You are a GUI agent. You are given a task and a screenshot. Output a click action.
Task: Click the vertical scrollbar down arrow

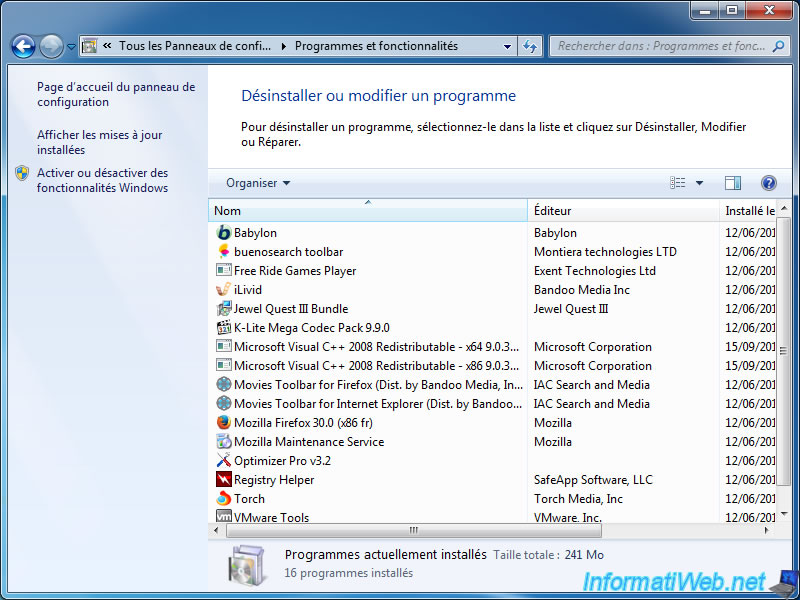[x=784, y=514]
